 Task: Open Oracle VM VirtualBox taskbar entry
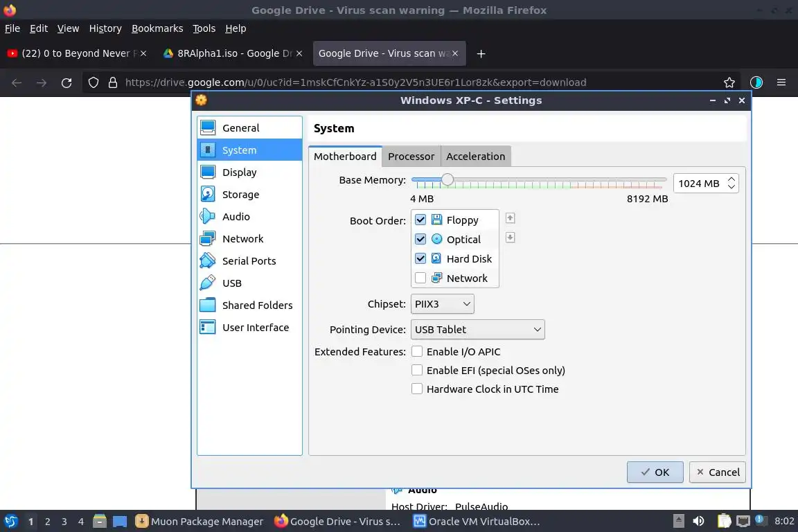click(477, 521)
